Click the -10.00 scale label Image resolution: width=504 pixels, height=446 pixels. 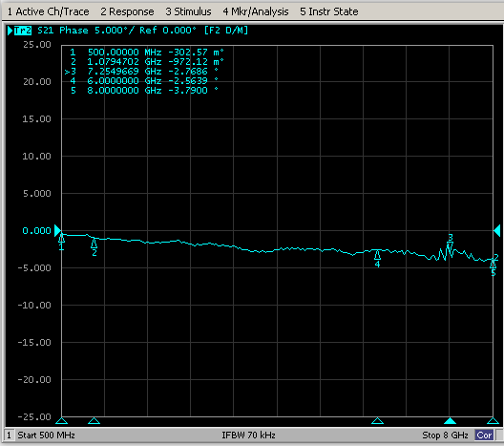(x=34, y=306)
